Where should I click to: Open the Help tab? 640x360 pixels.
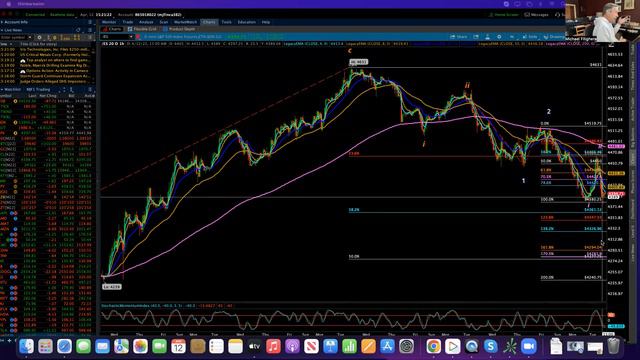266,22
